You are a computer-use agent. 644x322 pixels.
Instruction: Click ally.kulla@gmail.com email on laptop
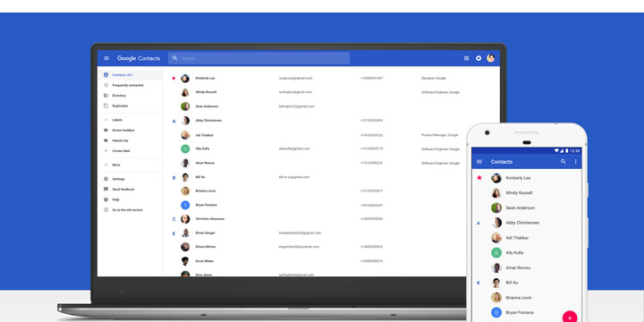coord(294,148)
